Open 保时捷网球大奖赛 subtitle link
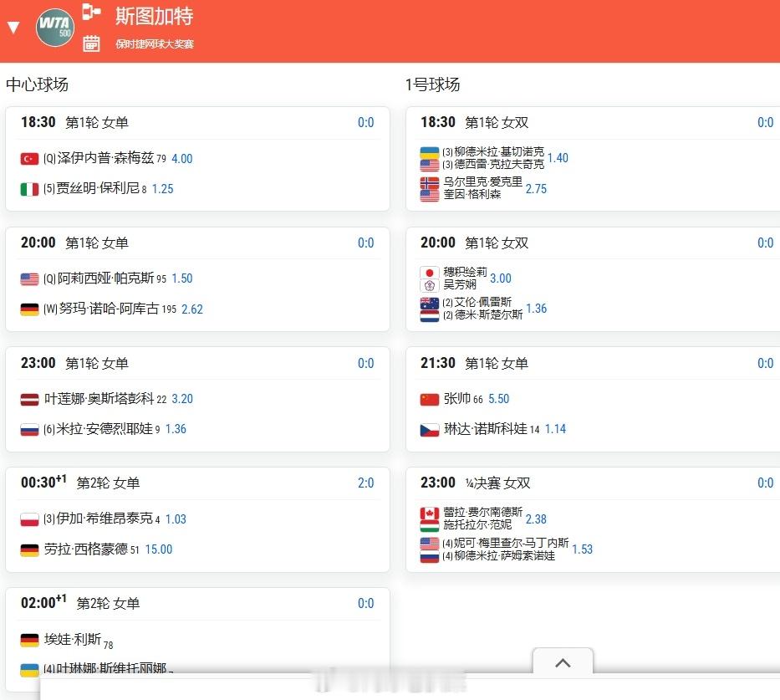This screenshot has height=700, width=780. (154, 43)
